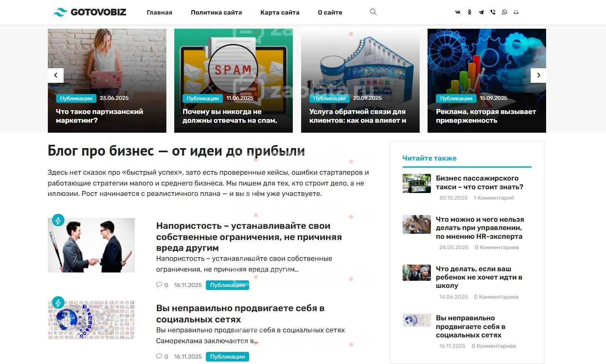Open the VK social network icon
Image resolution: width=606 pixels, height=364 pixels.
pos(458,12)
